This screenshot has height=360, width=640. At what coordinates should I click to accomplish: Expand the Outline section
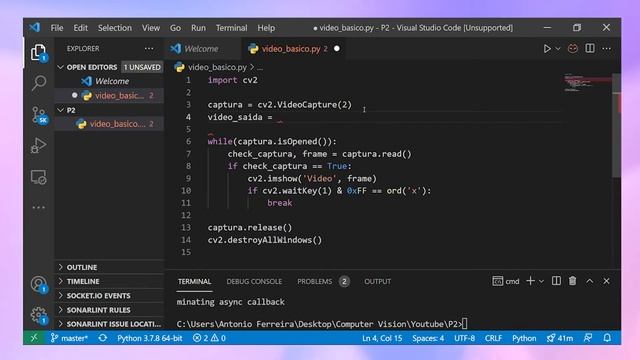[109, 267]
